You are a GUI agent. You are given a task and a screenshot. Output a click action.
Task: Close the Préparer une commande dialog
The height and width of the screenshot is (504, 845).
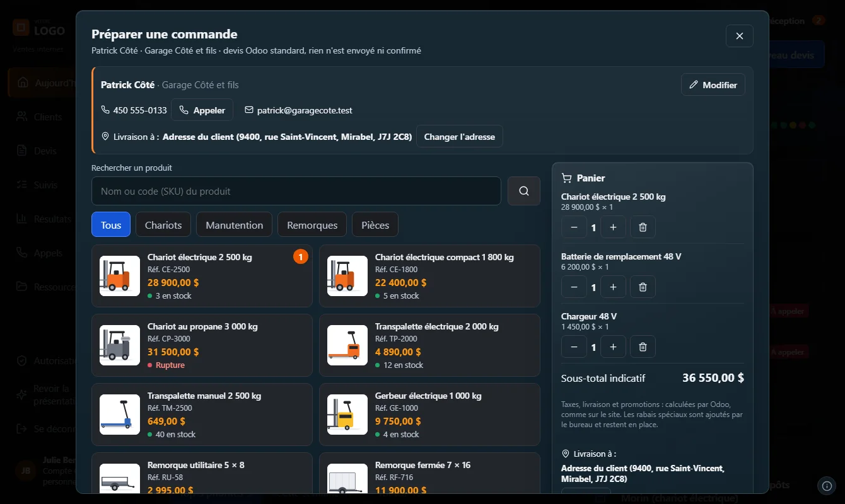tap(740, 36)
